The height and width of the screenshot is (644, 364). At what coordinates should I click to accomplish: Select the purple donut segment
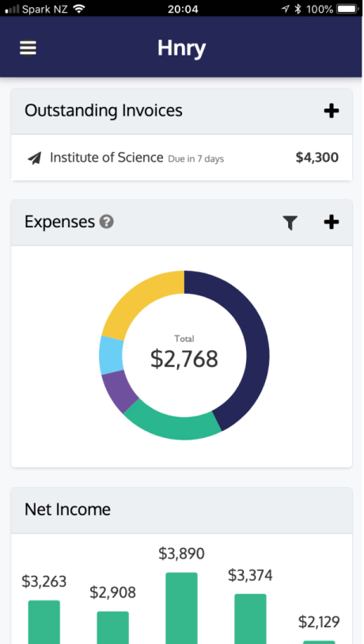click(x=116, y=391)
